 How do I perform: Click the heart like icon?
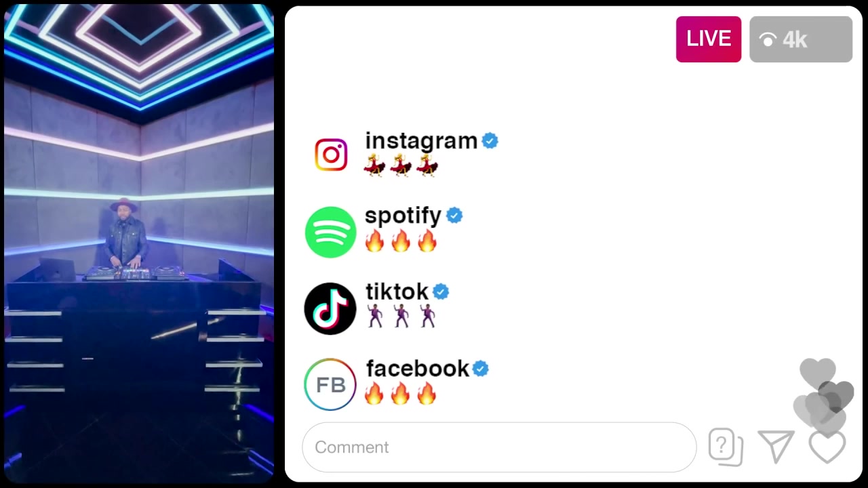[827, 447]
